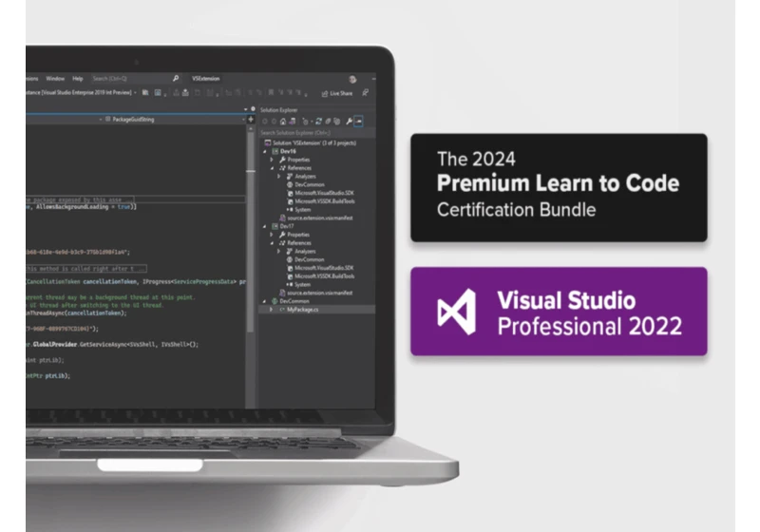The width and height of the screenshot is (760, 532).
Task: Click the second toolbar icon after instance dropdown
Action: [158, 92]
